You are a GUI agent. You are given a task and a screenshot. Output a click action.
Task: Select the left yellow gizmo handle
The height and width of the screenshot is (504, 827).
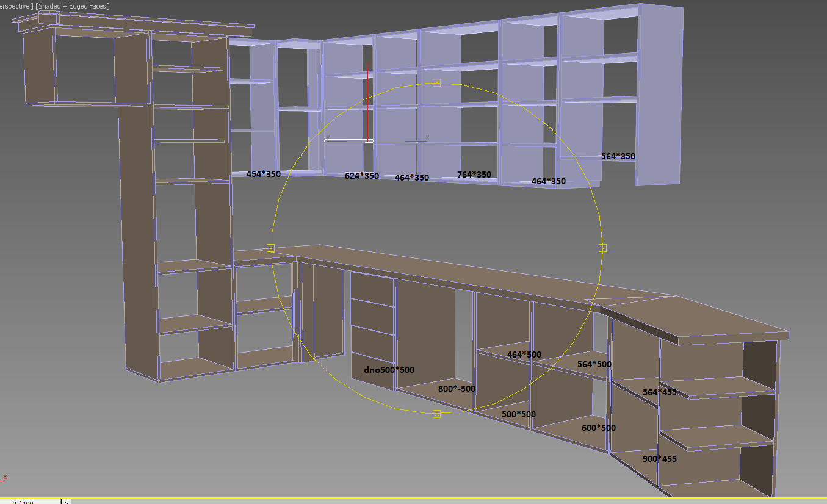(271, 248)
